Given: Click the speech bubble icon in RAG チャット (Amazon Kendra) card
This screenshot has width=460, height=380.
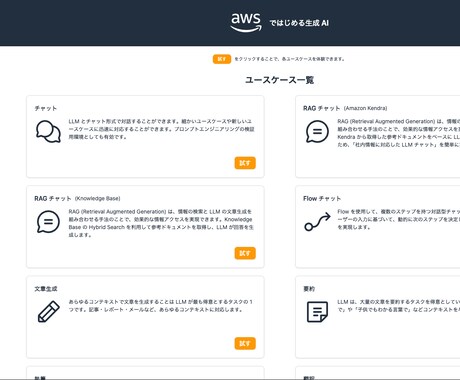Looking at the screenshot, I should pyautogui.click(x=317, y=131).
